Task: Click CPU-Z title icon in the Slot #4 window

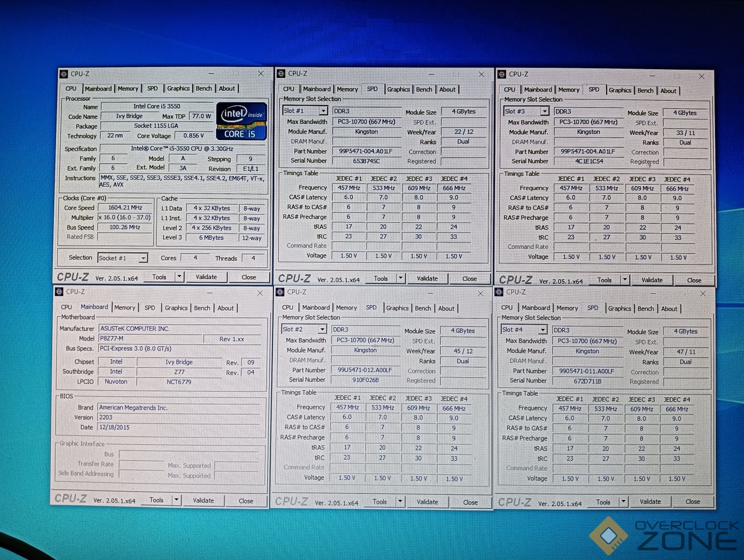Action: 499,292
